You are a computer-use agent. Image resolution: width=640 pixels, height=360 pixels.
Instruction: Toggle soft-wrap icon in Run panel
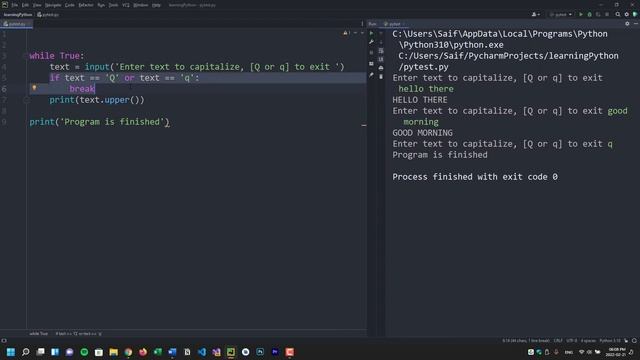point(381,51)
